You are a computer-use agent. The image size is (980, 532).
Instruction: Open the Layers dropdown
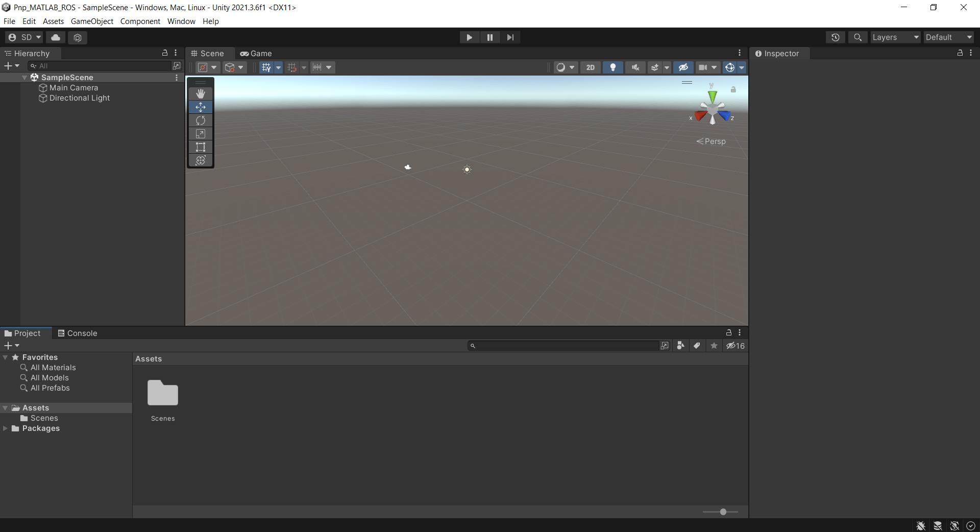point(895,37)
